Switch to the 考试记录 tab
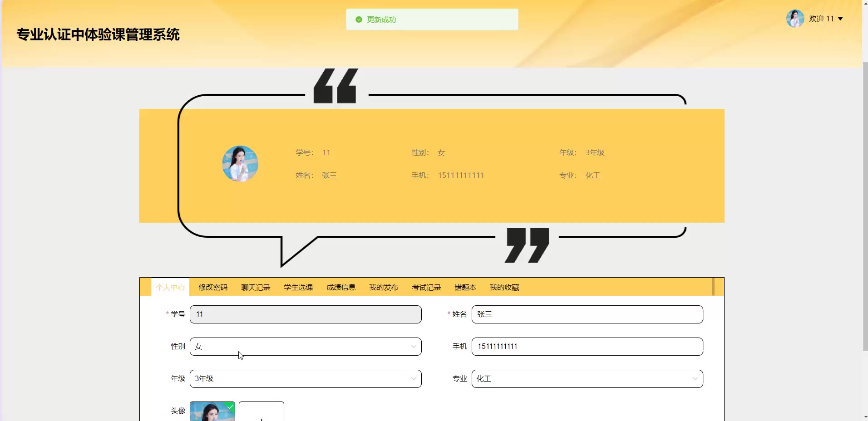This screenshot has width=868, height=421. 426,287
